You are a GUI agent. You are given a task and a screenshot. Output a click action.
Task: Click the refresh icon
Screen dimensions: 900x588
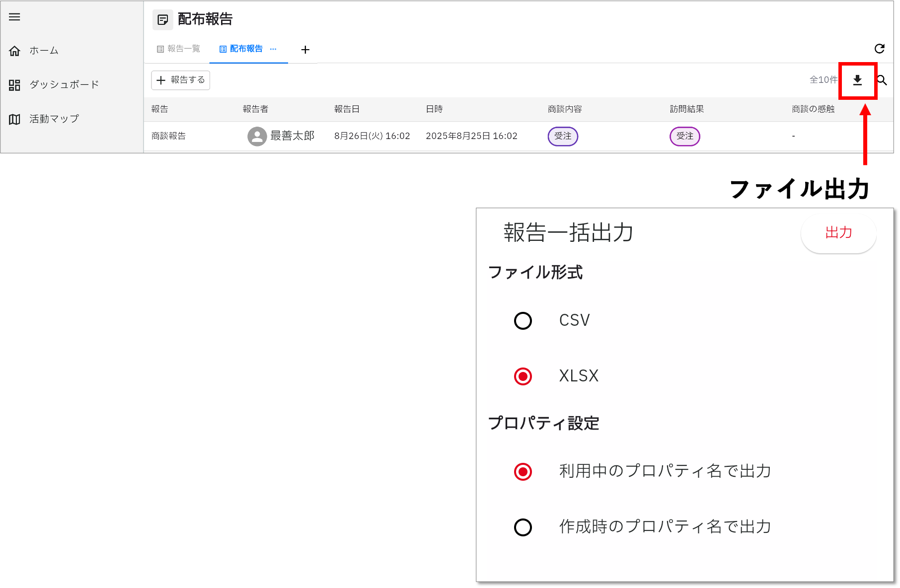coord(879,49)
